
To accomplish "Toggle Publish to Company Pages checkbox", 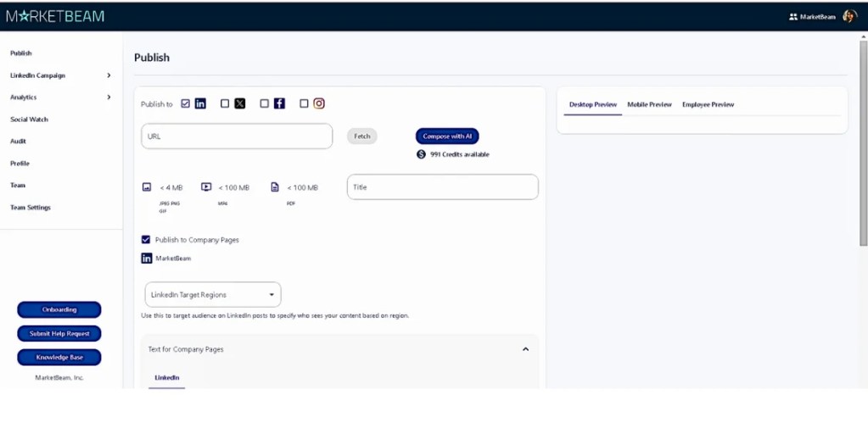I will [146, 240].
